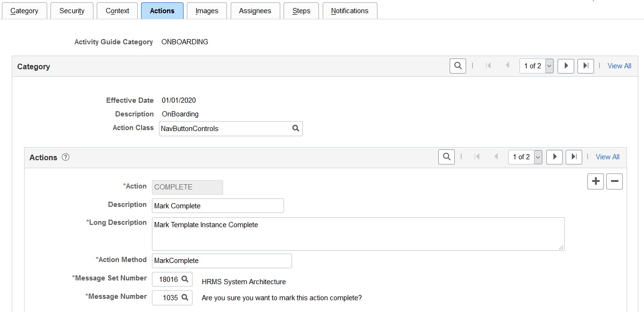644x312 pixels.
Task: Go to the last Category row
Action: [x=585, y=66]
